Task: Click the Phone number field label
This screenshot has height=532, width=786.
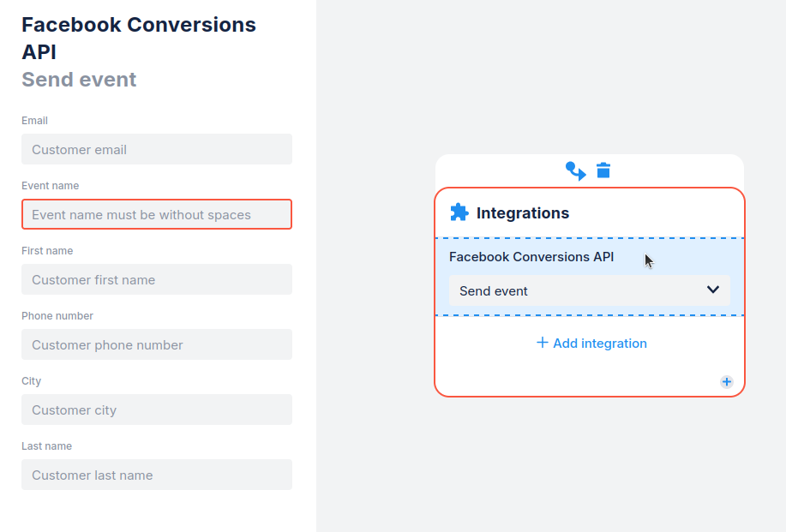Action: [x=57, y=316]
